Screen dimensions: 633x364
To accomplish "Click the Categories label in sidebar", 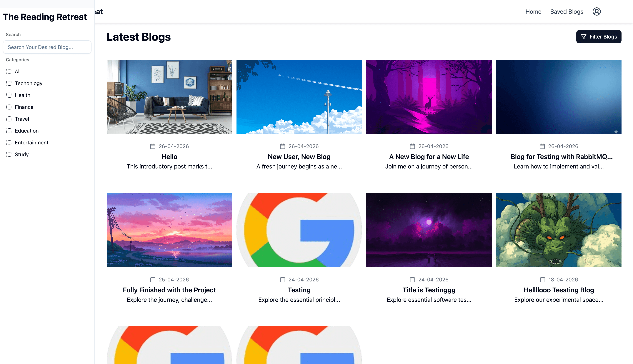I will [17, 60].
